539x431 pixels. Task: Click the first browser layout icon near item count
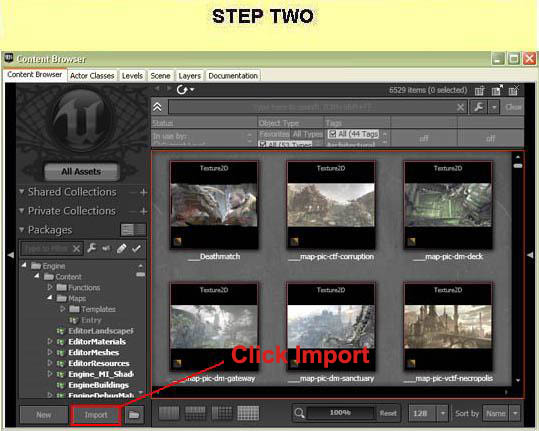pyautogui.click(x=479, y=91)
